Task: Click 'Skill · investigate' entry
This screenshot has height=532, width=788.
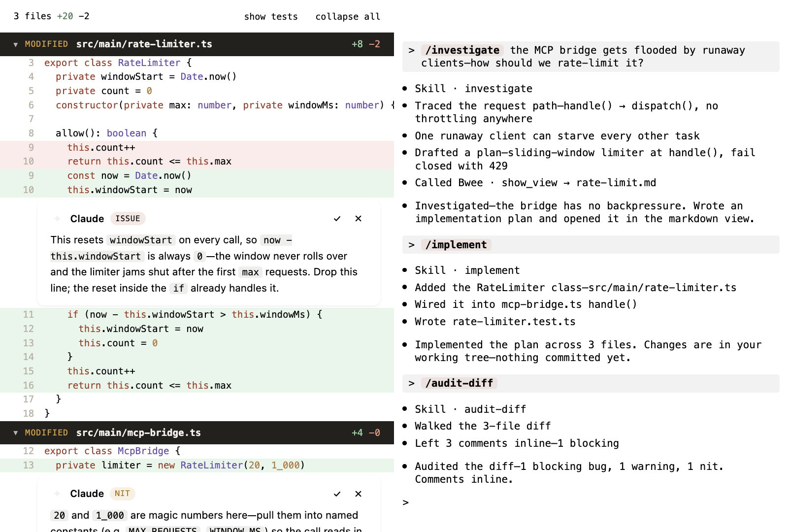Action: [473, 89]
